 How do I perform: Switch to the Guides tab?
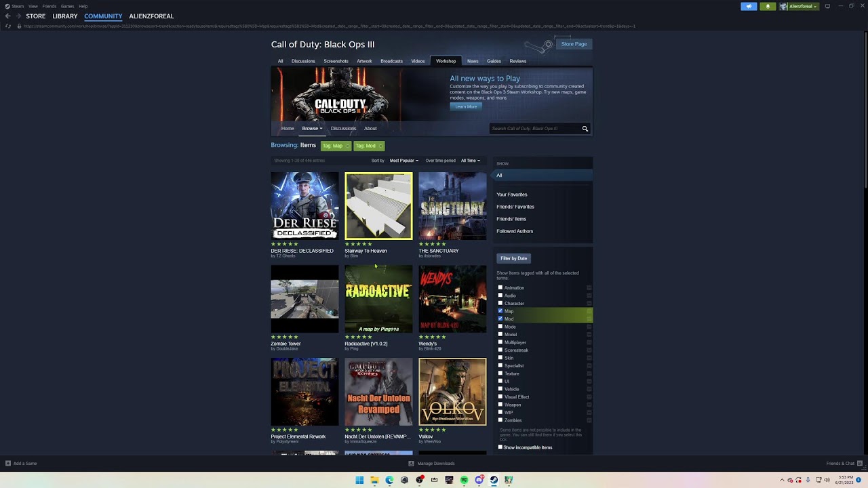pyautogui.click(x=494, y=61)
